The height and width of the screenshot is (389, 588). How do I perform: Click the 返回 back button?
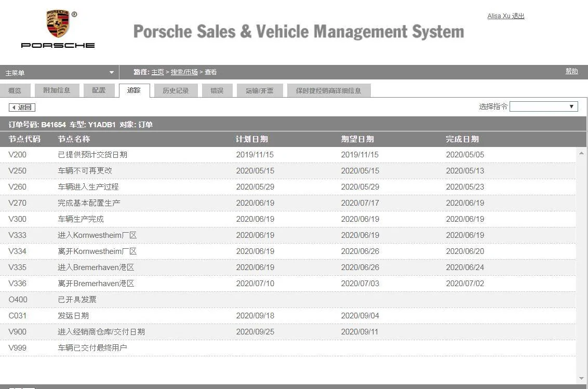pos(22,108)
